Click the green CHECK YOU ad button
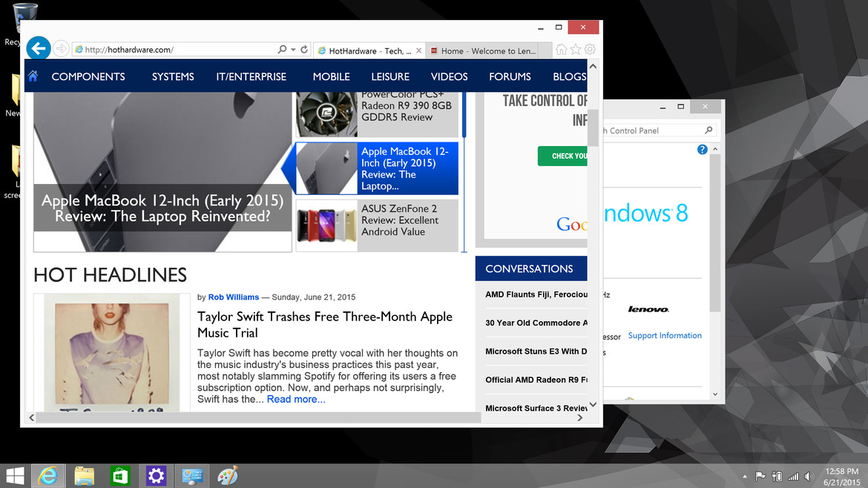This screenshot has height=488, width=868. (562, 156)
